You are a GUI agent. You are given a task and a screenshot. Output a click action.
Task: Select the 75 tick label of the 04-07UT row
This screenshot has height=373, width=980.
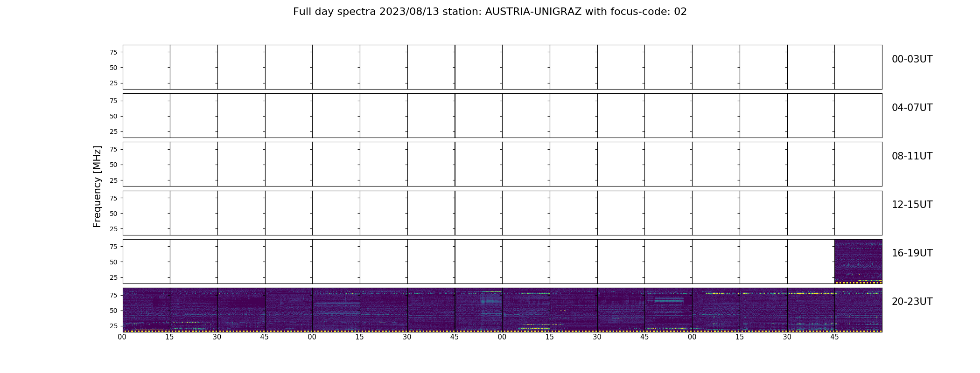113,101
